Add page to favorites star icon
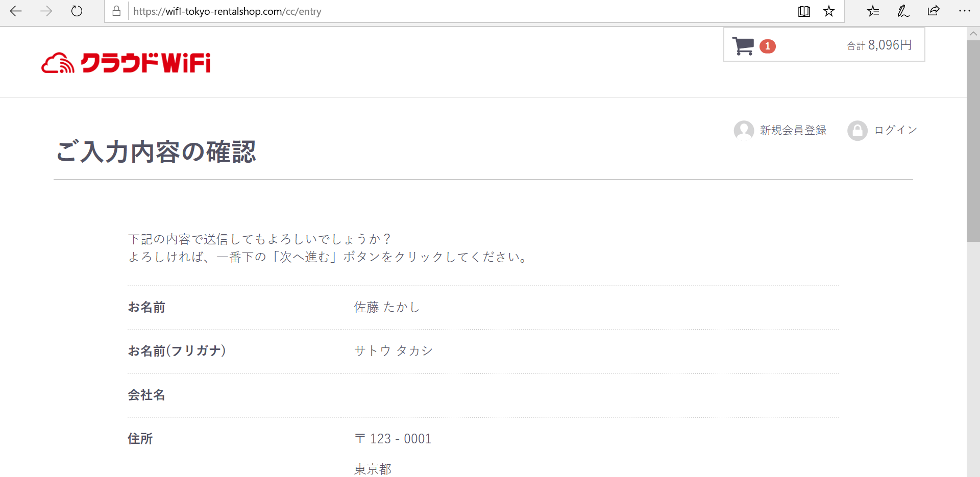Viewport: 980px width, 477px height. click(829, 11)
